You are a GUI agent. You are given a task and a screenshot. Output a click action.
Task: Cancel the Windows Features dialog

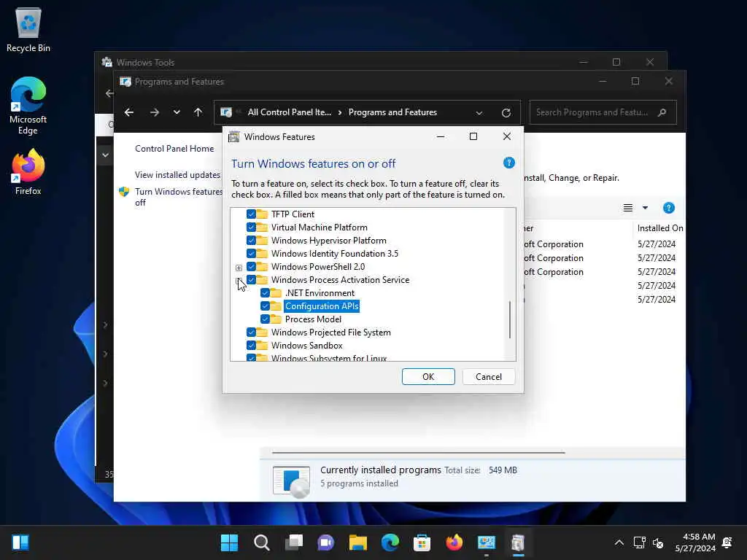(x=488, y=377)
